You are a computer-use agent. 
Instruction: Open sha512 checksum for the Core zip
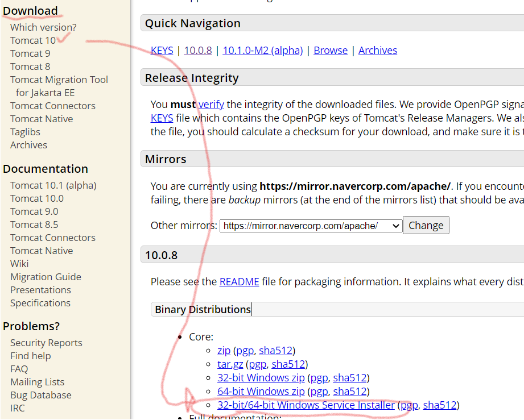275,351
